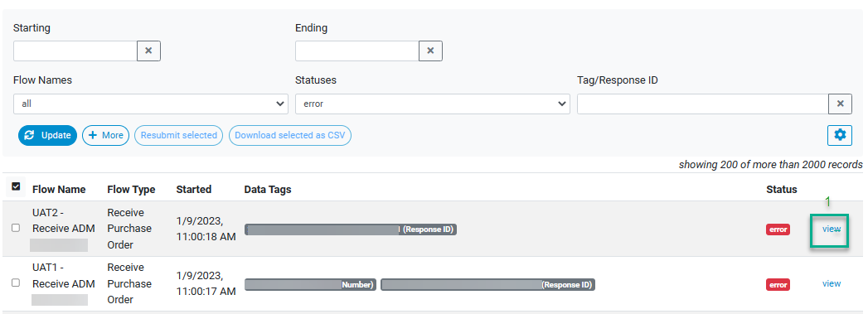Focus the Starting date input

coord(75,51)
